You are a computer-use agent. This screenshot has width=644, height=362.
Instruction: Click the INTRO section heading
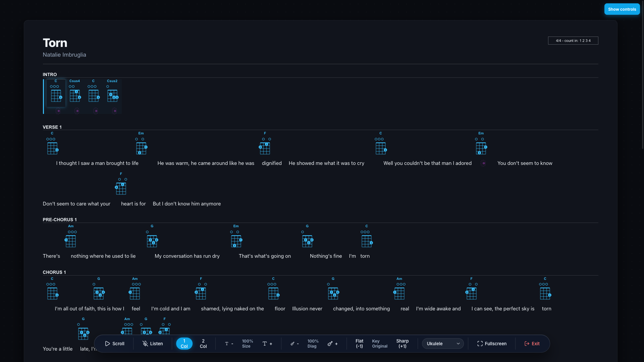click(50, 74)
